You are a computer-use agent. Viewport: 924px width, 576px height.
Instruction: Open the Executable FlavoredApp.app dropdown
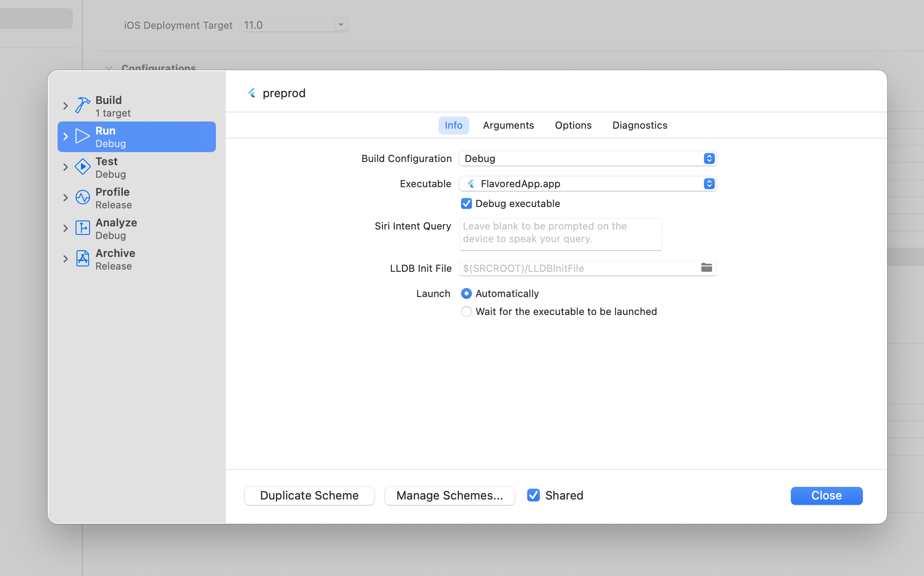coord(587,184)
